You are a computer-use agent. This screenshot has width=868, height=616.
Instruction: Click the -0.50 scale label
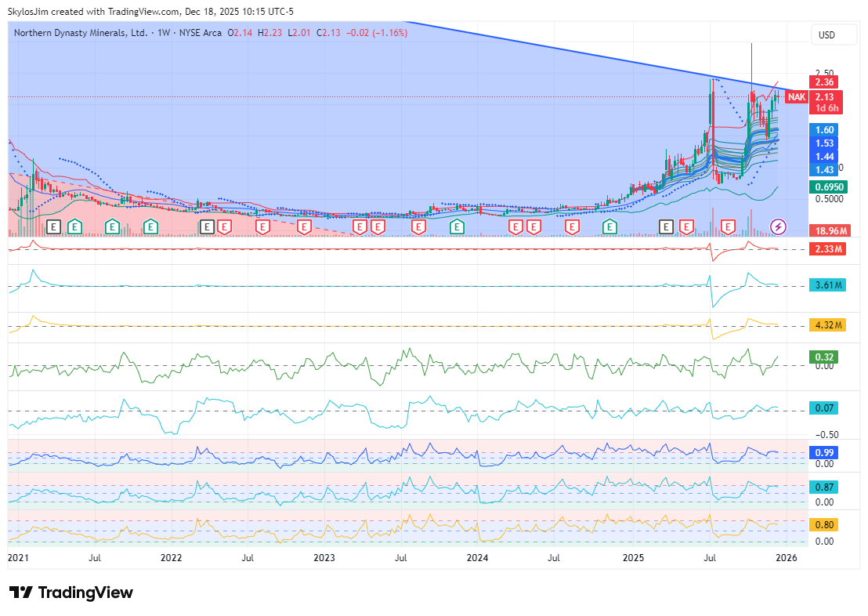pyautogui.click(x=826, y=435)
